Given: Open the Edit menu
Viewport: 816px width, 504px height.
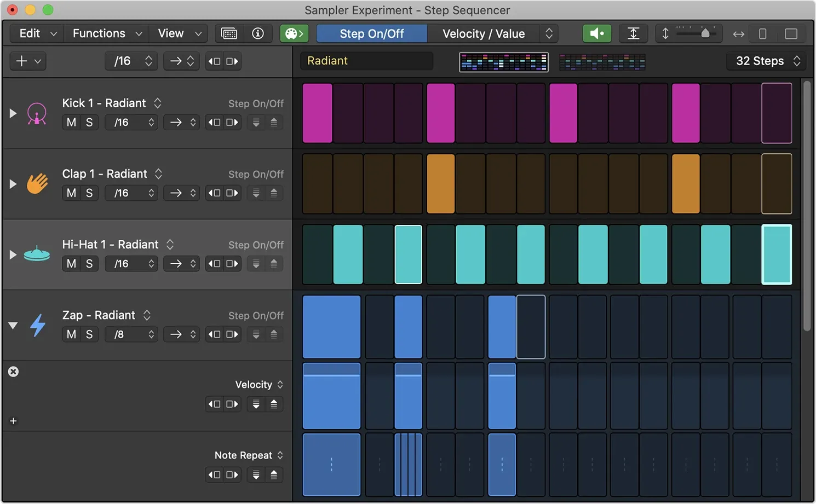Looking at the screenshot, I should (x=37, y=33).
